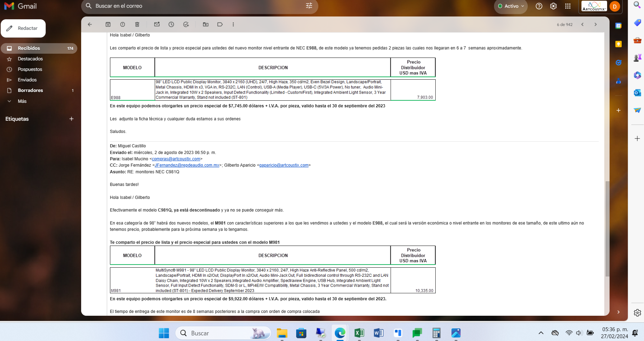
Task: Open the account avatar D
Action: click(615, 6)
